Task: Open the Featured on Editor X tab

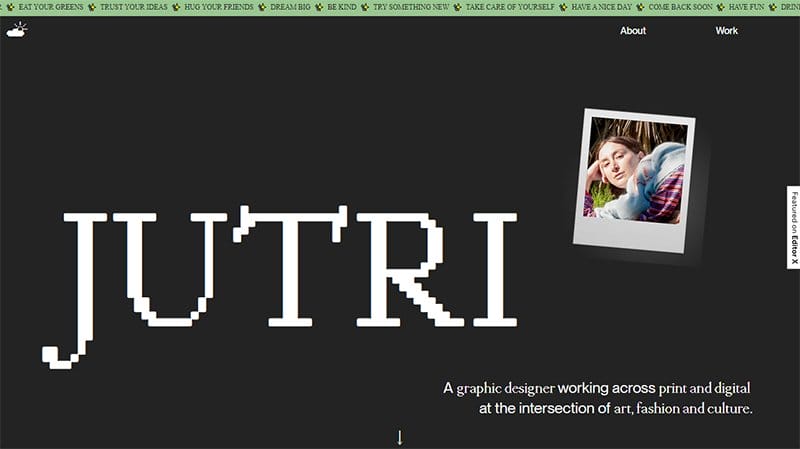Action: pos(793,228)
